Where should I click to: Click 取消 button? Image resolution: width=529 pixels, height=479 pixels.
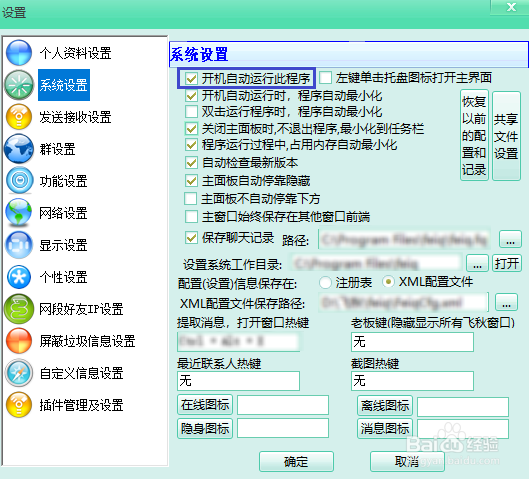click(x=407, y=461)
